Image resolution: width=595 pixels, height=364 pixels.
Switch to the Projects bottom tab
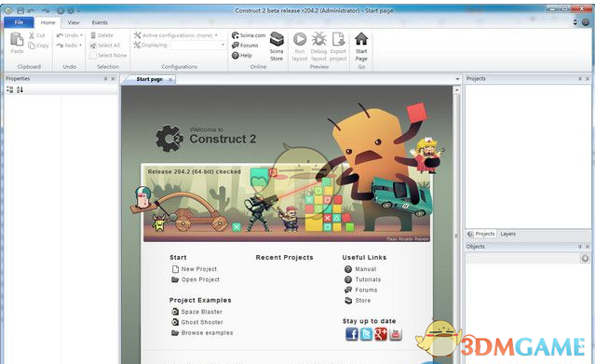481,234
